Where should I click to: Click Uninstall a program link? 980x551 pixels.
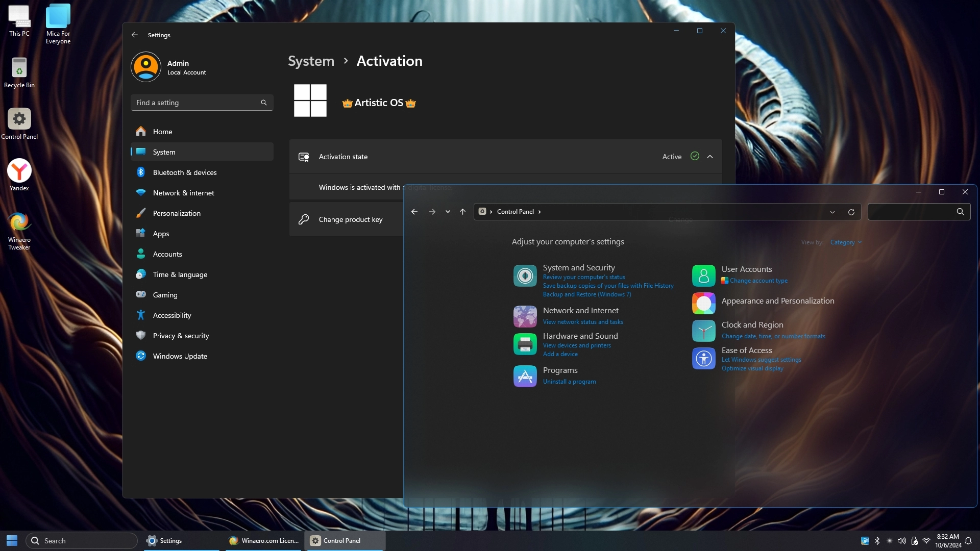click(x=569, y=382)
